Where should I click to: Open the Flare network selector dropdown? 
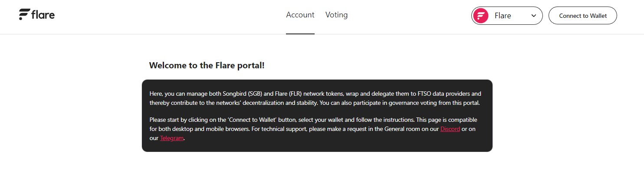(x=507, y=16)
